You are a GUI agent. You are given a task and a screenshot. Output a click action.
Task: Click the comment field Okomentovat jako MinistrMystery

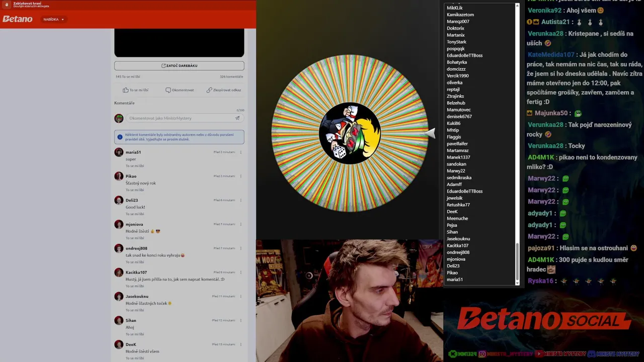[x=179, y=118]
